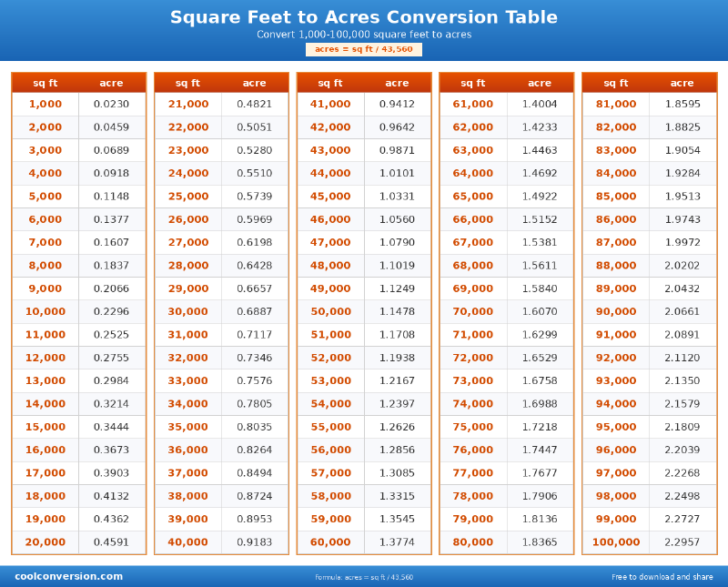
Task: Select the 99,000 sq ft cell
Action: tap(616, 519)
